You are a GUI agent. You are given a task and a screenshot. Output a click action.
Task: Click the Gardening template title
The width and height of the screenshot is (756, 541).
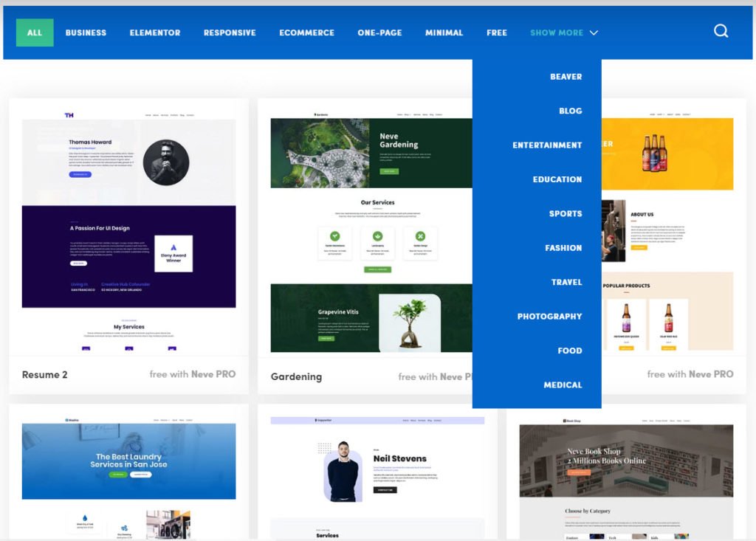[x=296, y=376]
